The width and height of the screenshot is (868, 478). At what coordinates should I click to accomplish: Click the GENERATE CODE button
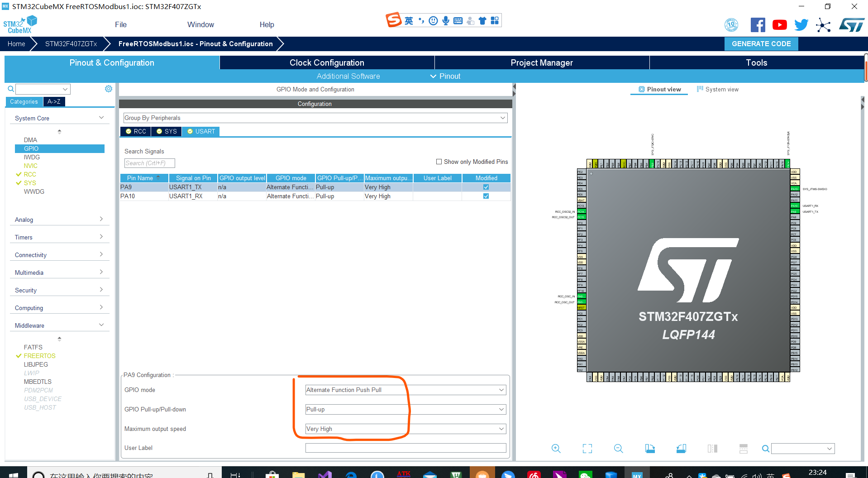click(761, 43)
